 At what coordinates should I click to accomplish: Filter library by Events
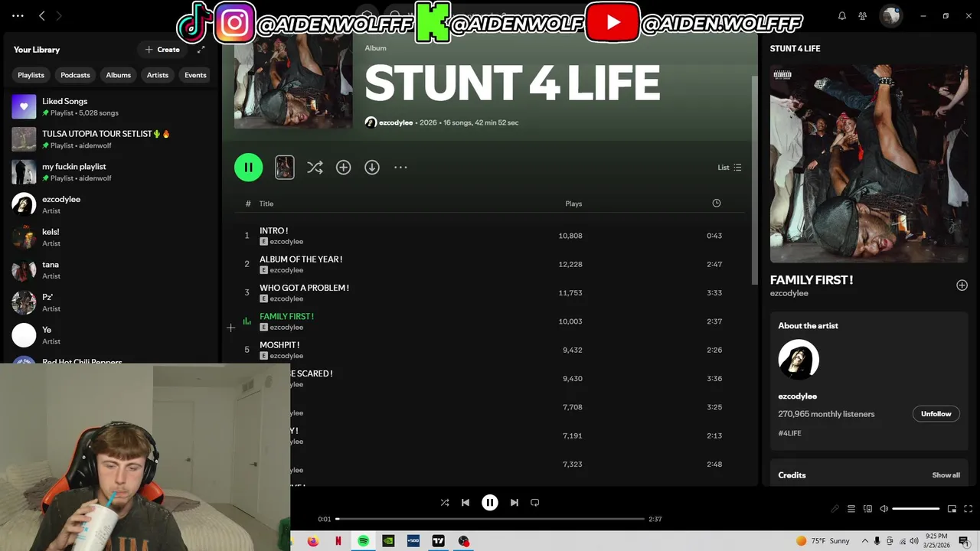tap(195, 75)
